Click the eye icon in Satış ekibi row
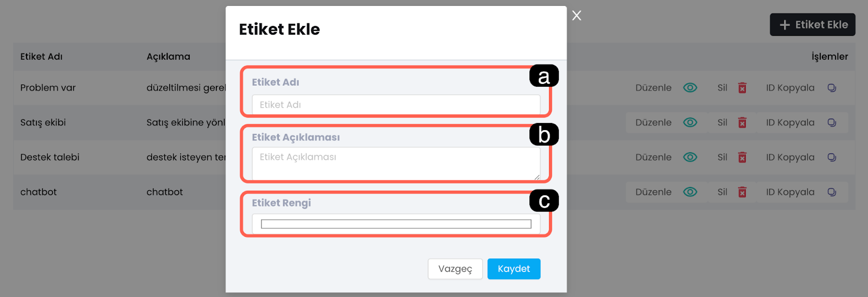This screenshot has height=297, width=868. click(690, 122)
